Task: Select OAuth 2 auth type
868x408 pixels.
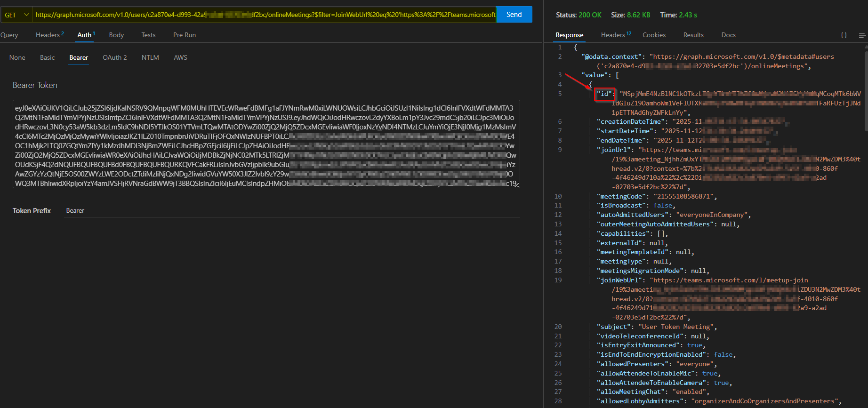Action: (115, 57)
